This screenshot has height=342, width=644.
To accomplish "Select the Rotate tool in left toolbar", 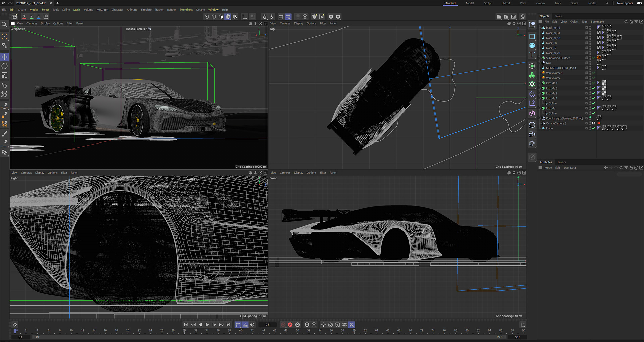I will pyautogui.click(x=5, y=66).
